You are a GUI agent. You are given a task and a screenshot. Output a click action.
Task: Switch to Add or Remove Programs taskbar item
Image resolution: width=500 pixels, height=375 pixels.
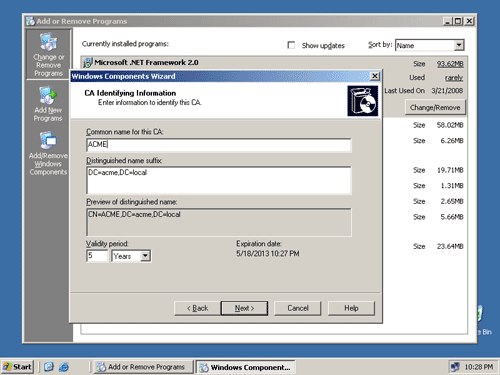point(143,367)
